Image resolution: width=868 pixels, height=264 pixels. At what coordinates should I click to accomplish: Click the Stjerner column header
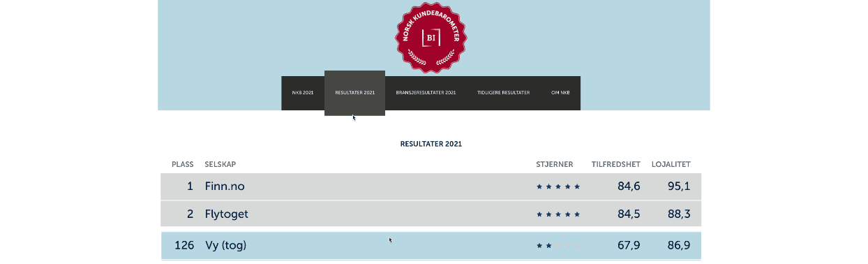point(555,165)
